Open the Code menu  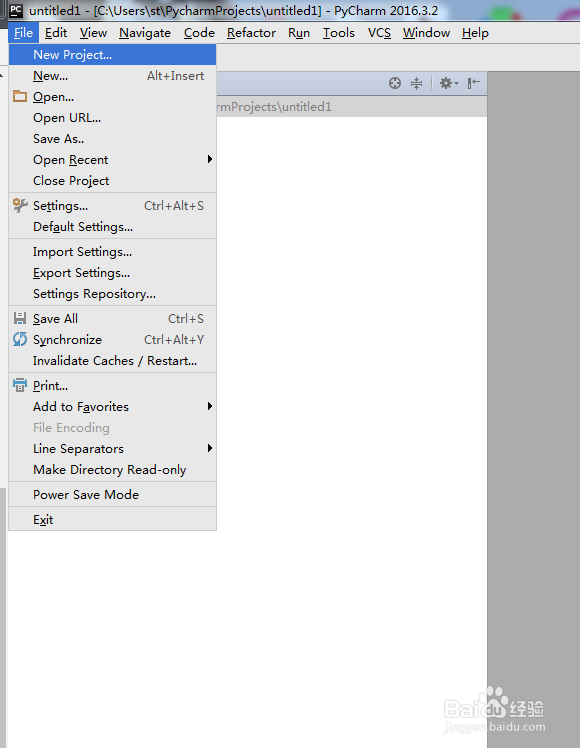(199, 33)
